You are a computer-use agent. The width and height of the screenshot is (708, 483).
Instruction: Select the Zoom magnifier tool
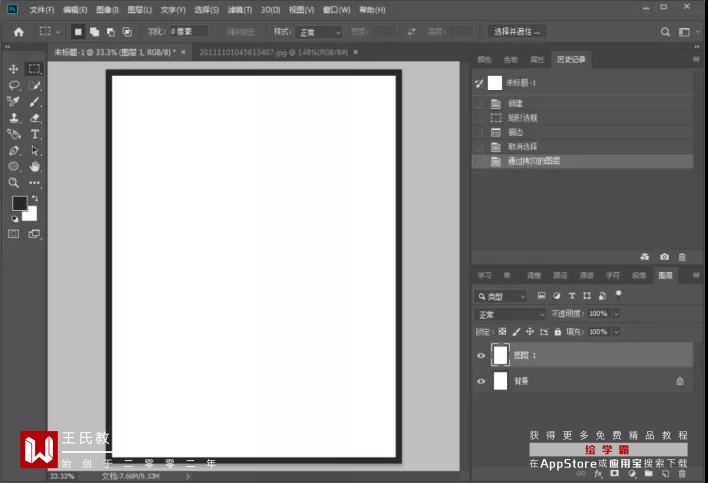tap(14, 183)
